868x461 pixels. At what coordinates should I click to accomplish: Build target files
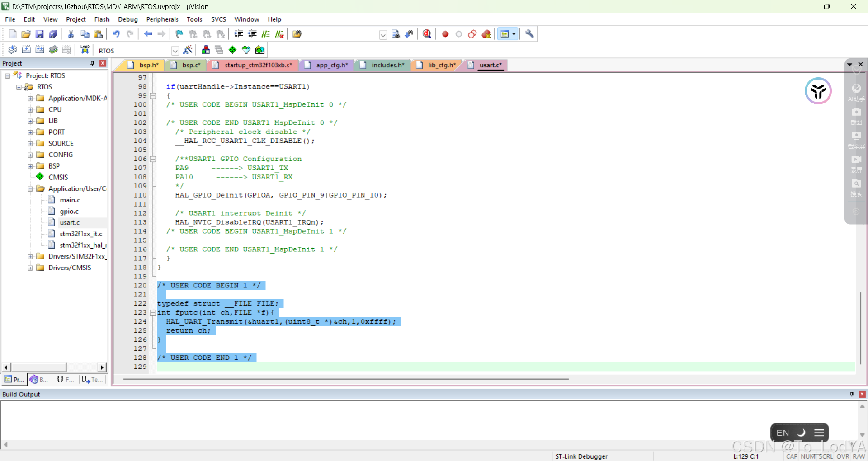26,50
